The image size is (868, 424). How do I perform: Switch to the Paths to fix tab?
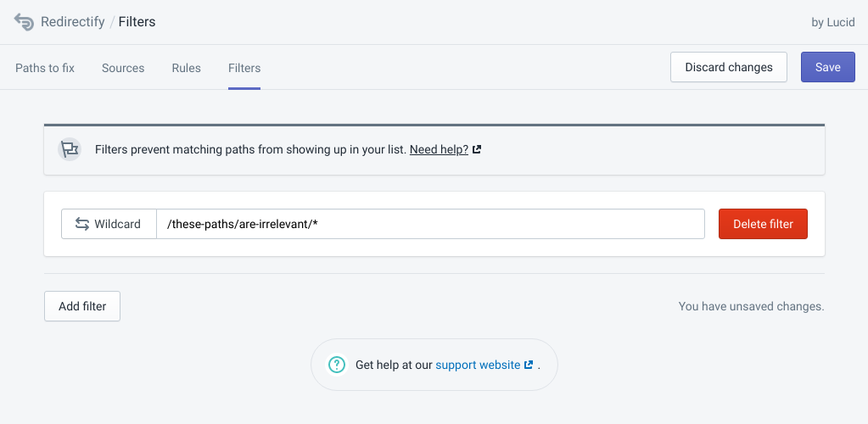click(45, 68)
